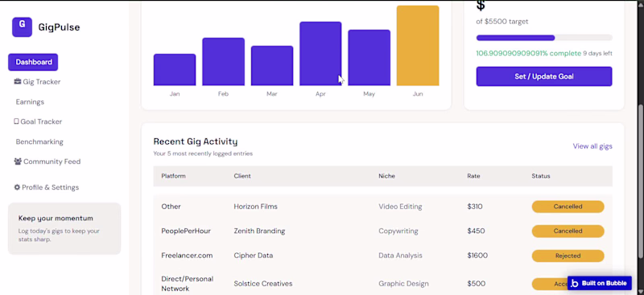644x295 pixels.
Task: Click the Niche column header
Action: [386, 176]
